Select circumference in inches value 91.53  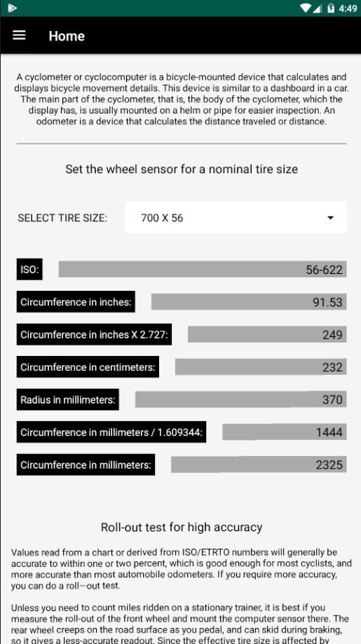pos(249,302)
